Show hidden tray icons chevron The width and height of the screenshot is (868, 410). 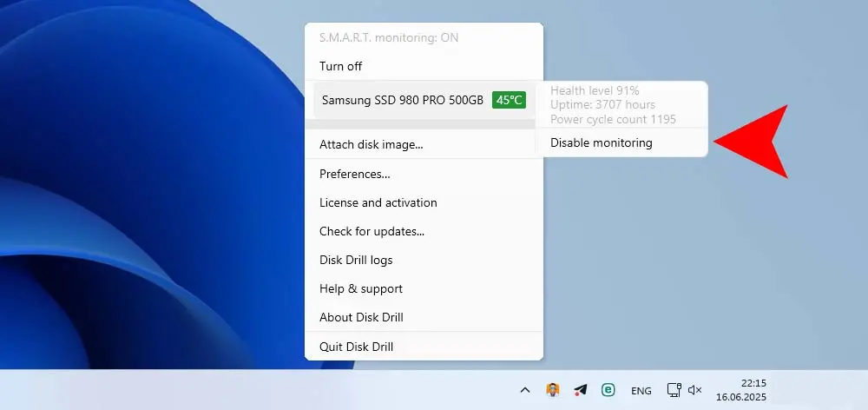pos(525,390)
